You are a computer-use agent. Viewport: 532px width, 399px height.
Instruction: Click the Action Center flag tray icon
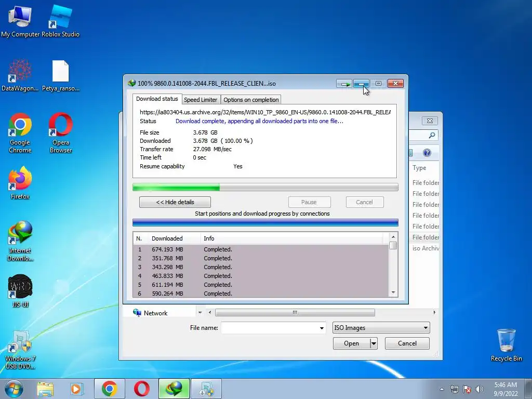467,389
